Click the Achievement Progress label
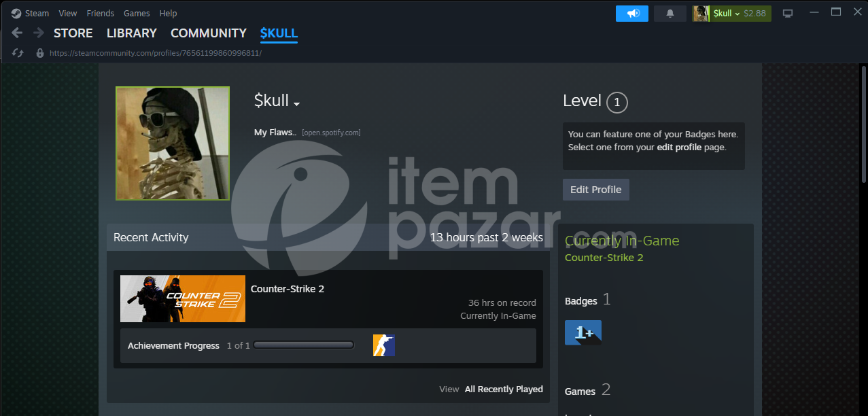Viewport: 868px width, 416px height. coord(173,346)
